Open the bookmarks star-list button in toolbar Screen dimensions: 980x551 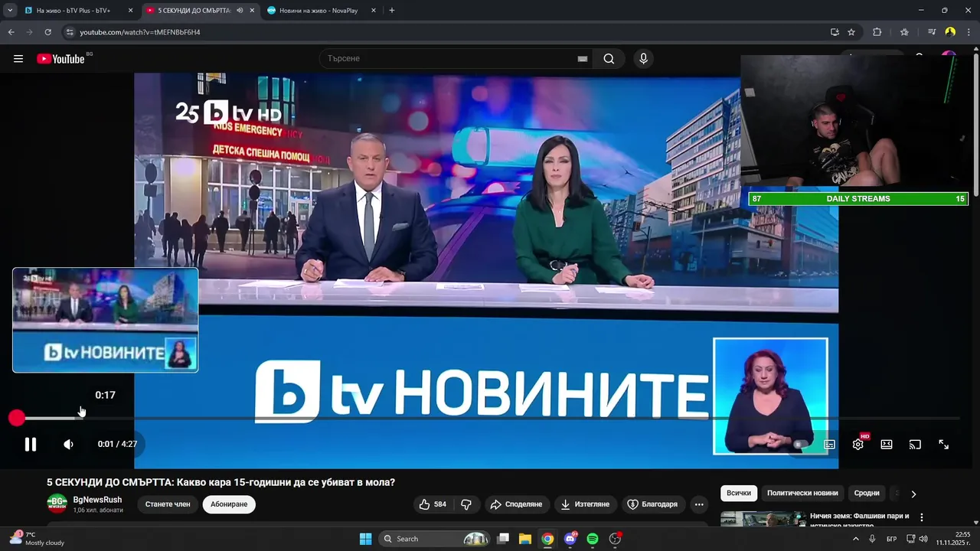904,32
